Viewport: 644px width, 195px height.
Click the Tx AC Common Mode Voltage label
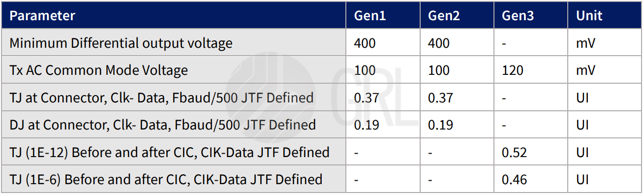(99, 70)
